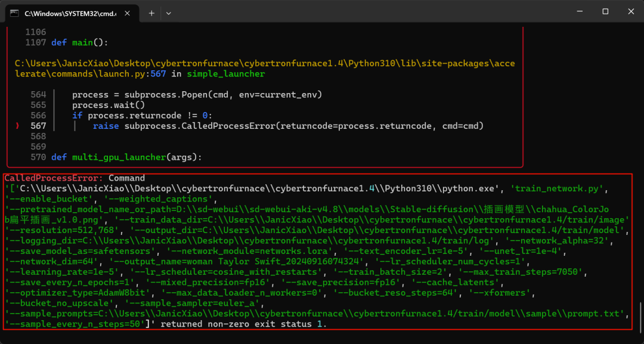Click the 'CalledProcessError:' error label
This screenshot has height=344, width=644.
click(x=54, y=178)
